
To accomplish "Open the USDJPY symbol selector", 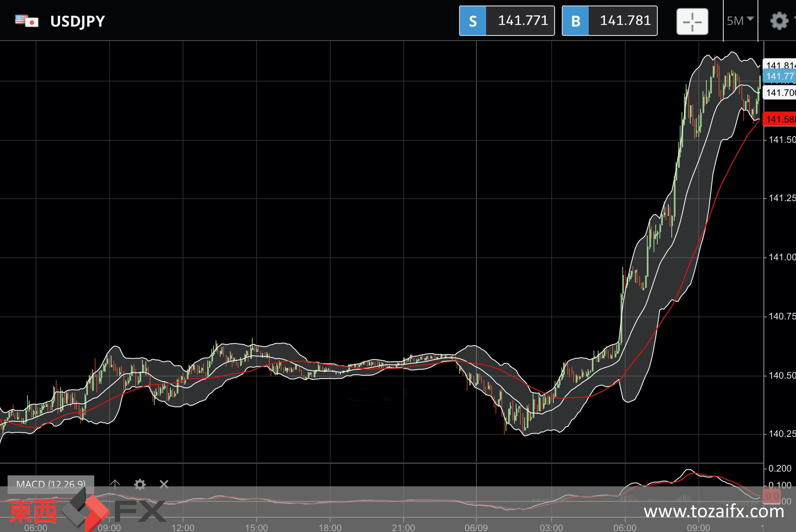I will pos(77,21).
